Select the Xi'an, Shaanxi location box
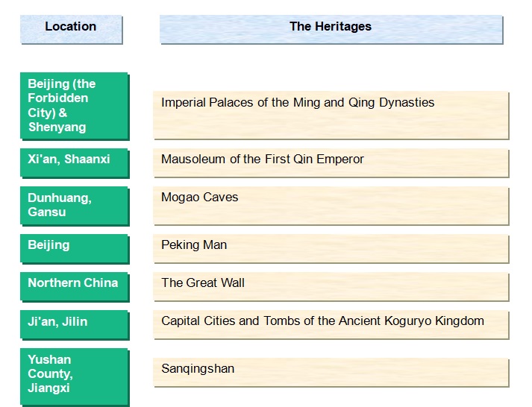This screenshot has width=532, height=407. coord(74,162)
